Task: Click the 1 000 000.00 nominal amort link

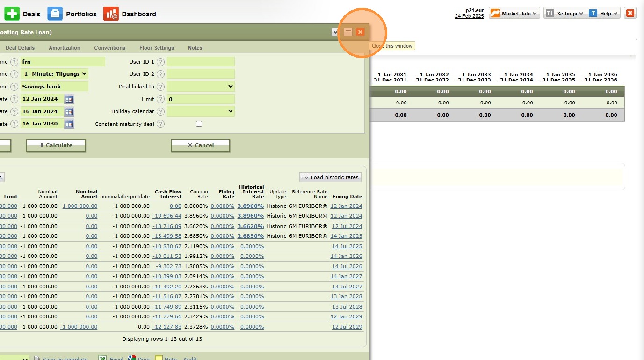Action: (80, 206)
